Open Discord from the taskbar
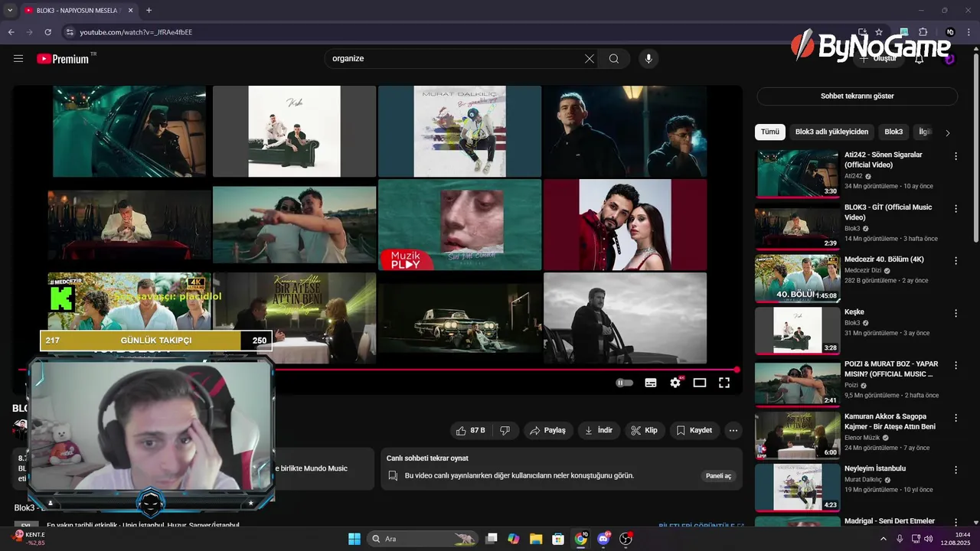This screenshot has width=980, height=551. (x=603, y=539)
